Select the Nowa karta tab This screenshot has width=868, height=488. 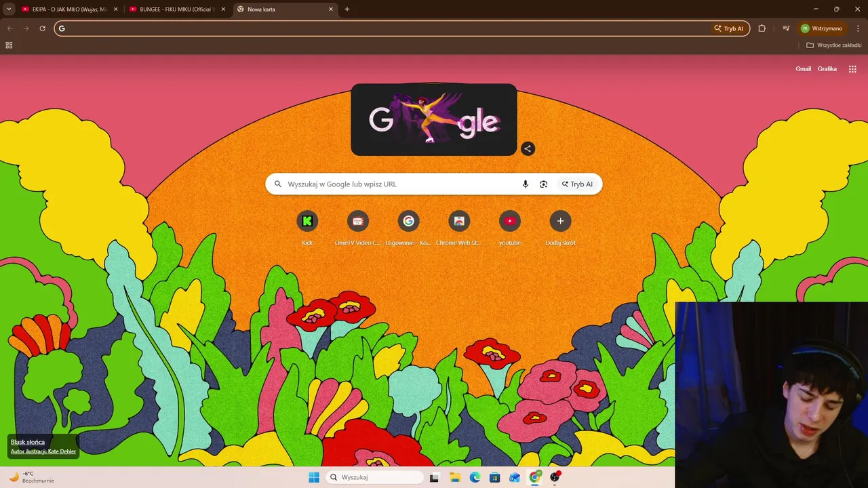(x=285, y=9)
